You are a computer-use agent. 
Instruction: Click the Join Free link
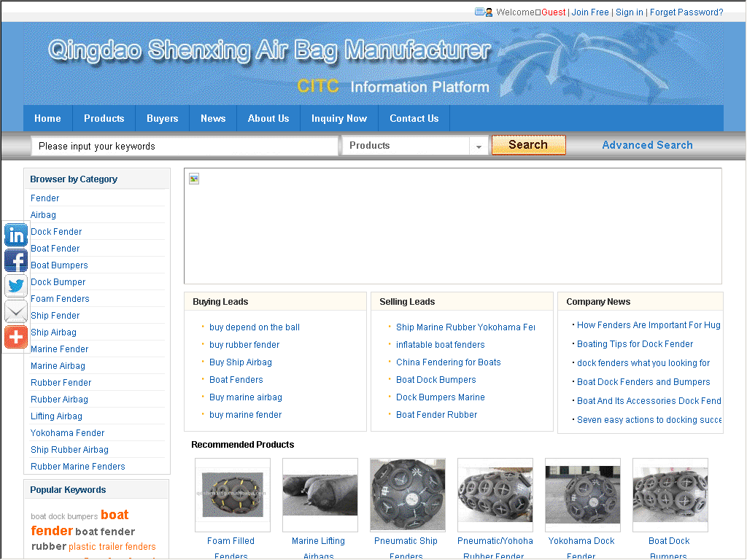589,12
